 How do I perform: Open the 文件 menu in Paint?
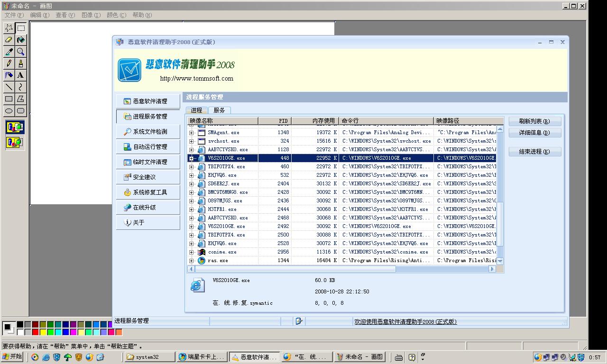pyautogui.click(x=14, y=15)
